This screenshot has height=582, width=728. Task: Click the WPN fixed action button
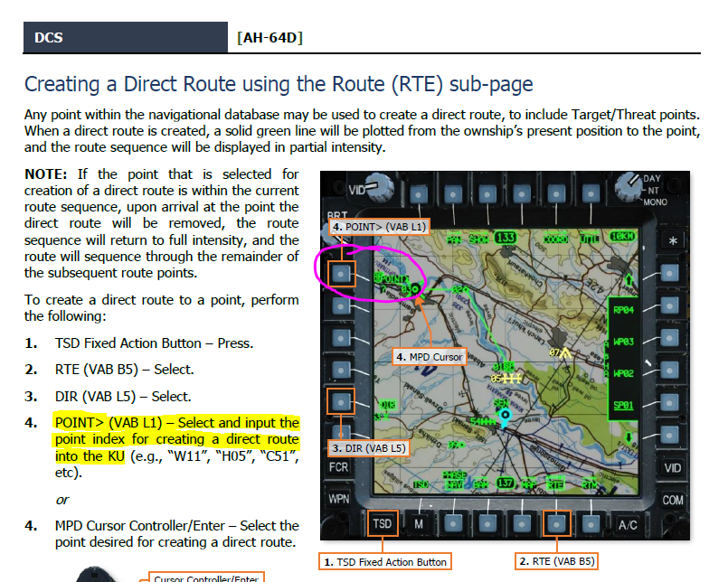pos(338,499)
